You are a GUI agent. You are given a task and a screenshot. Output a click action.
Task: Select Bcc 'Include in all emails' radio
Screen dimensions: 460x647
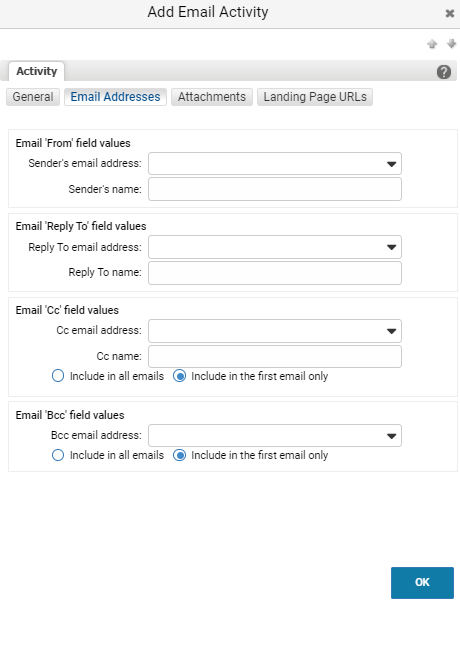coord(58,455)
